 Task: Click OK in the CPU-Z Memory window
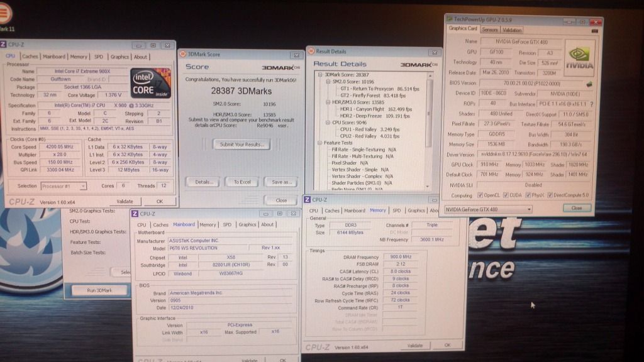(x=448, y=345)
